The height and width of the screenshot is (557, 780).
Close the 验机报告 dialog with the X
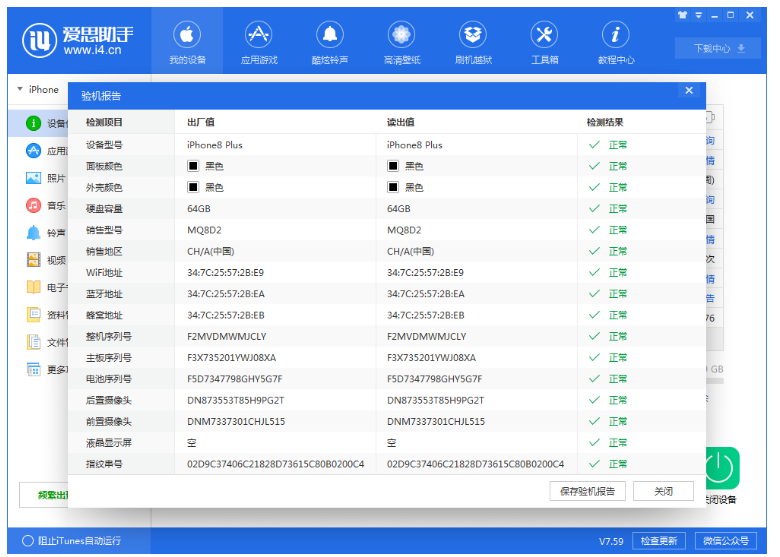[688, 91]
